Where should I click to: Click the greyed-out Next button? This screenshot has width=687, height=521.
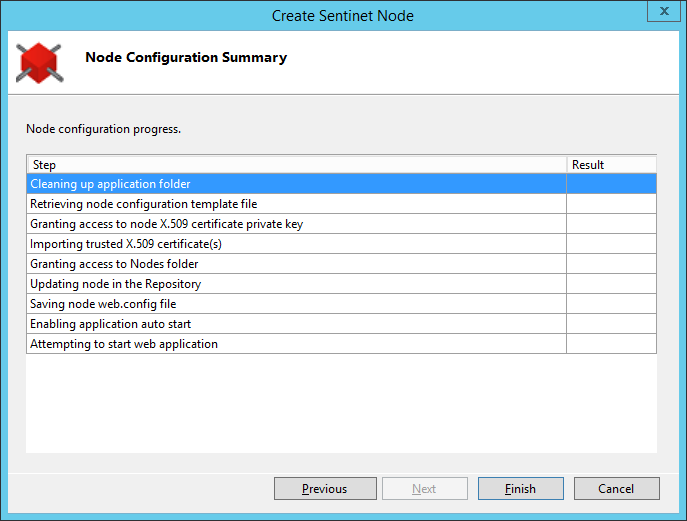click(425, 489)
